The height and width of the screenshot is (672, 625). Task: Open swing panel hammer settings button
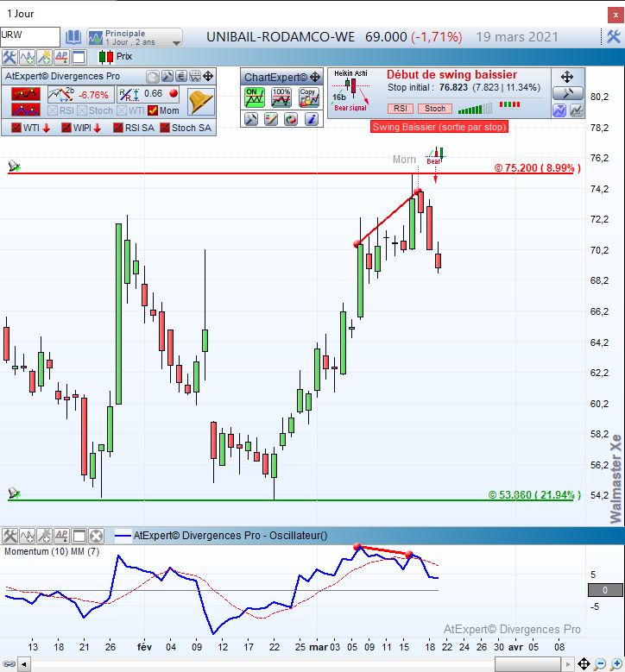(567, 93)
